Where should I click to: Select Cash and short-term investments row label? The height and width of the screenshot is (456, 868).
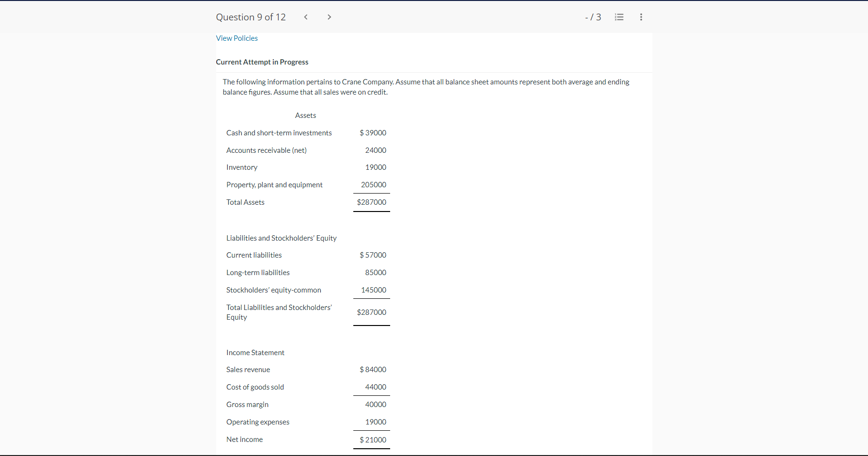[279, 133]
